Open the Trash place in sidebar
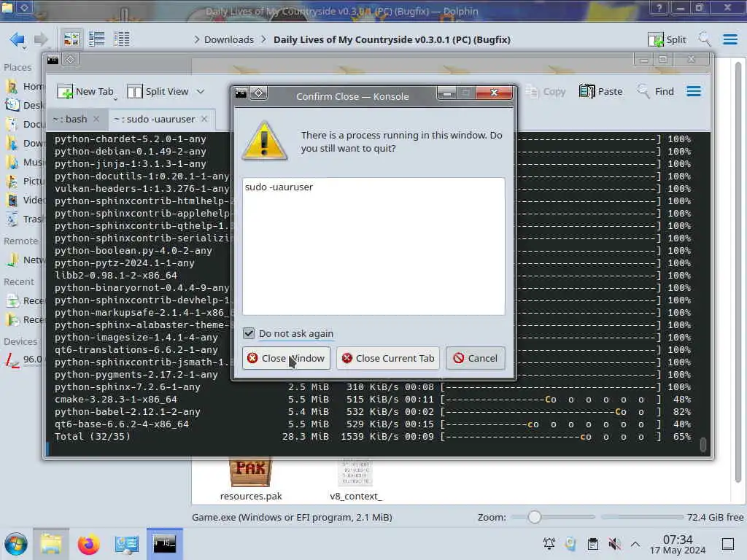 (24, 219)
